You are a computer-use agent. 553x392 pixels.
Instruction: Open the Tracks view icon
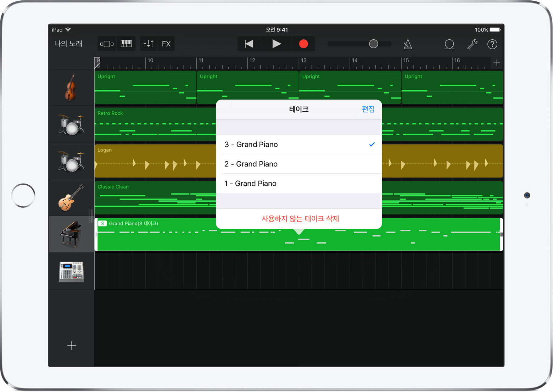click(x=106, y=44)
